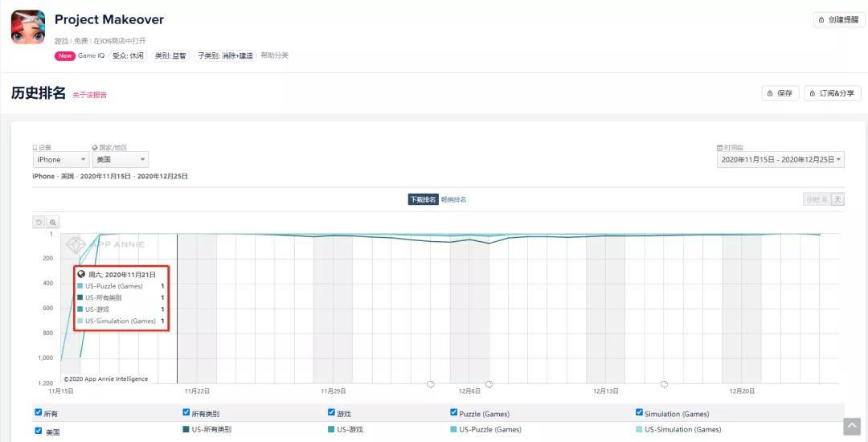Viewport: 868px width, 442px height.
Task: Click the 保存 save button
Action: tap(780, 93)
